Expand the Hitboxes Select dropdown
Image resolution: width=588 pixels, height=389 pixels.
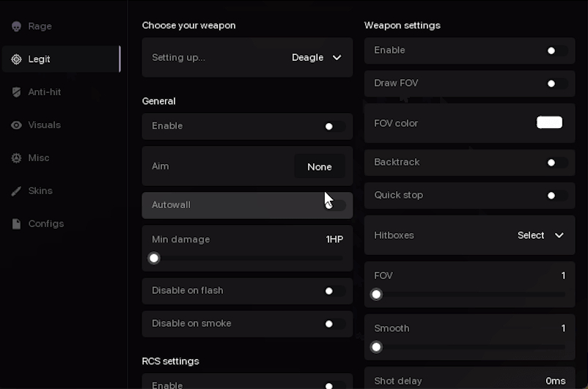point(540,235)
